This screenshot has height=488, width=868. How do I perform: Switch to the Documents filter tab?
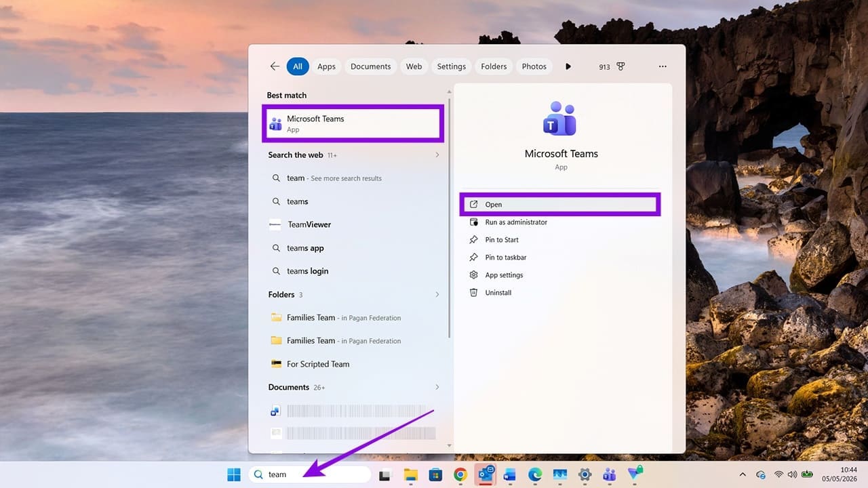[371, 66]
